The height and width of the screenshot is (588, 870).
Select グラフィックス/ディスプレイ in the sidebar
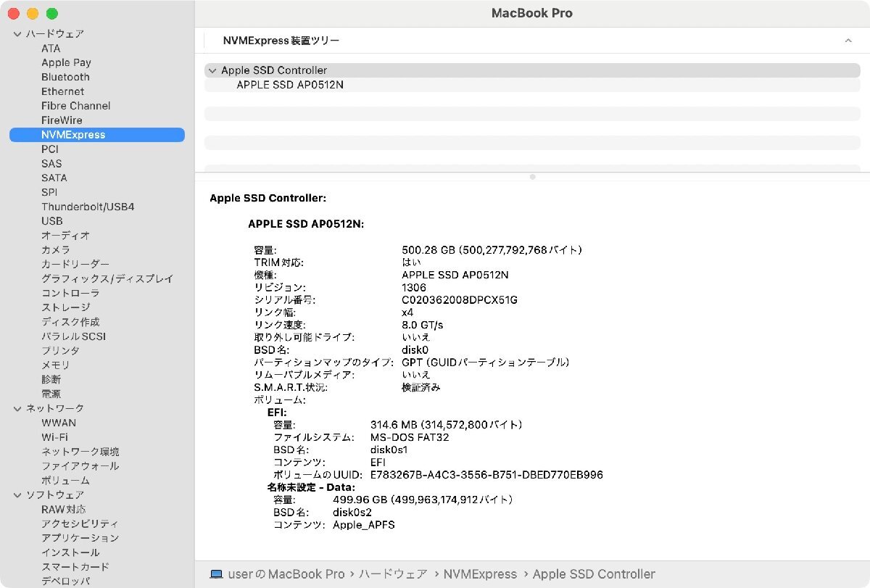[107, 278]
